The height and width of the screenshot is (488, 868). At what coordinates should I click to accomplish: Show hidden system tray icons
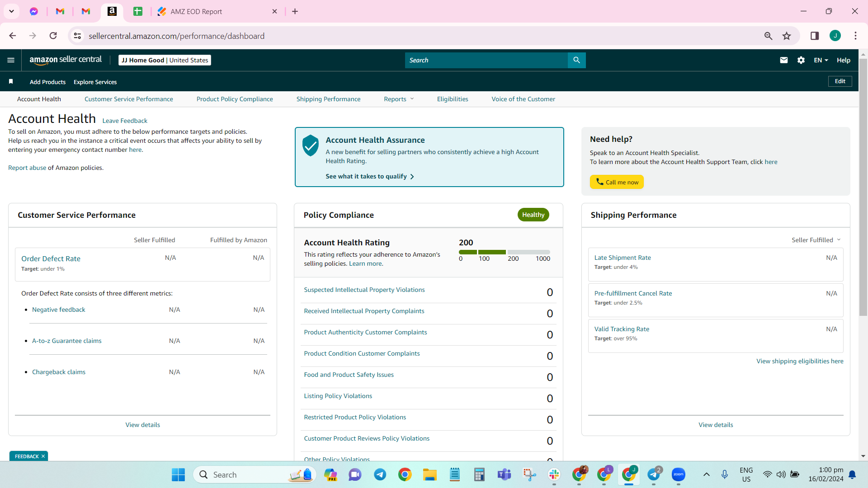point(706,474)
